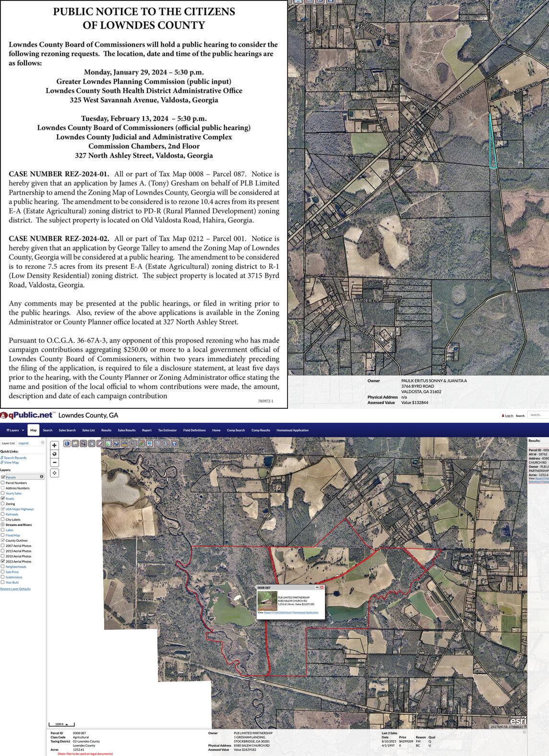Viewport: 549px width, 756px height.
Task: Click the blue full-extent arrows tool
Action: 150,443
